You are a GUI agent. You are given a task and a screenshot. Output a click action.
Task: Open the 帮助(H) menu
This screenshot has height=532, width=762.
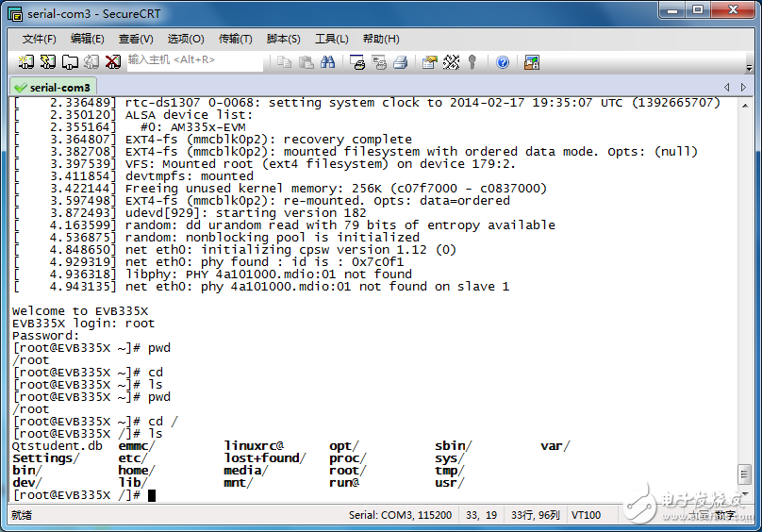pyautogui.click(x=381, y=39)
